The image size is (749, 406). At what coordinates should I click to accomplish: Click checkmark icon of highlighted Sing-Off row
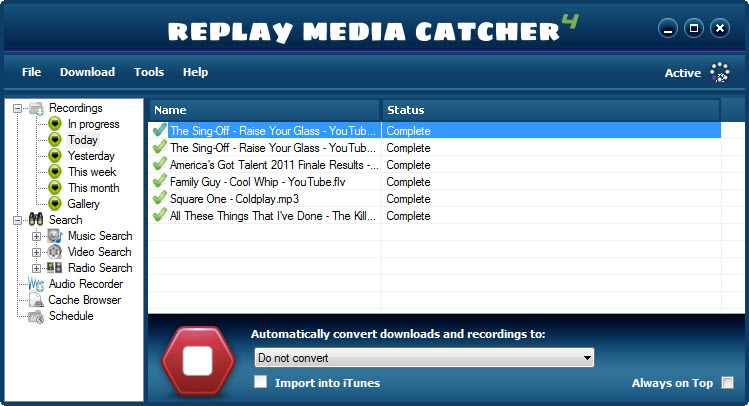160,130
